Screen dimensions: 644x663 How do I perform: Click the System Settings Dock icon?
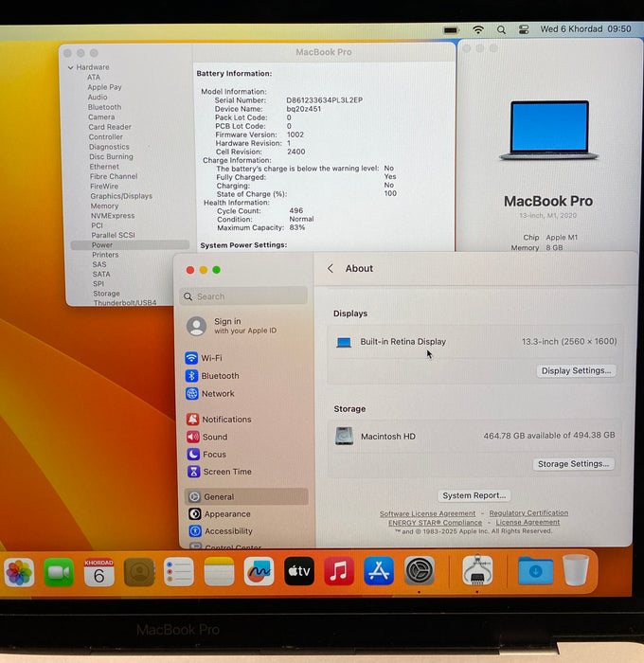[419, 571]
